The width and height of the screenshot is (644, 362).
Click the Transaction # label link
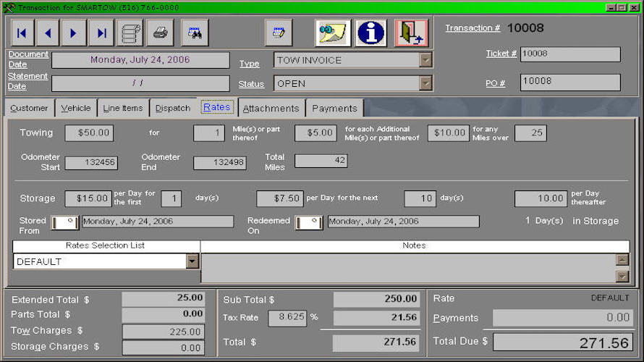point(473,28)
